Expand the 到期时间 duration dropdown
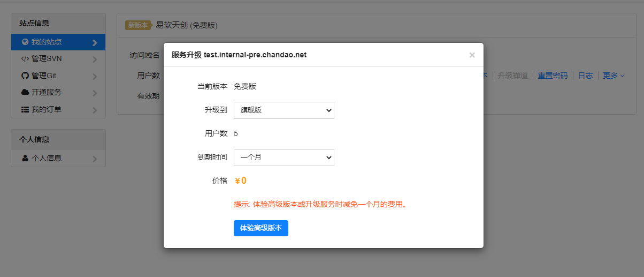The width and height of the screenshot is (644, 277). (x=283, y=158)
